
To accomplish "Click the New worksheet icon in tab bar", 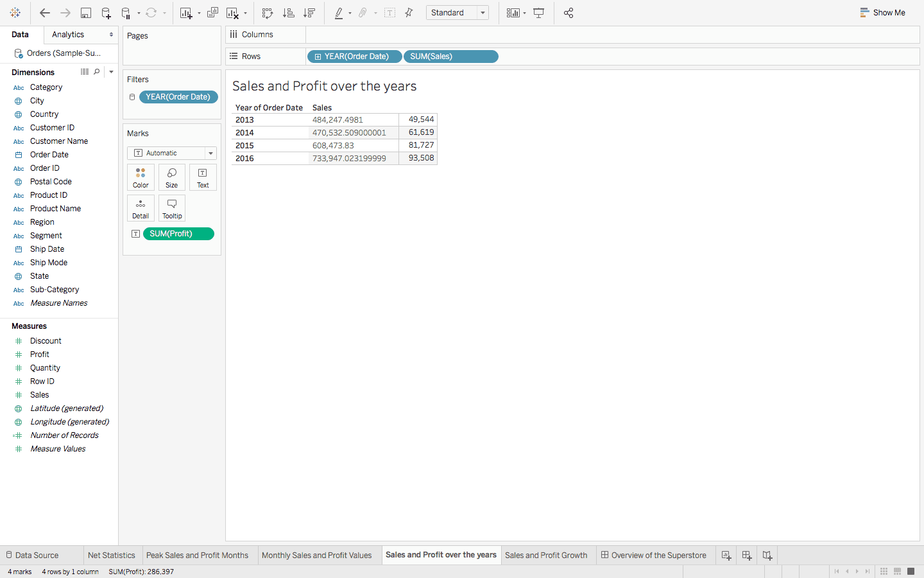I will (726, 556).
